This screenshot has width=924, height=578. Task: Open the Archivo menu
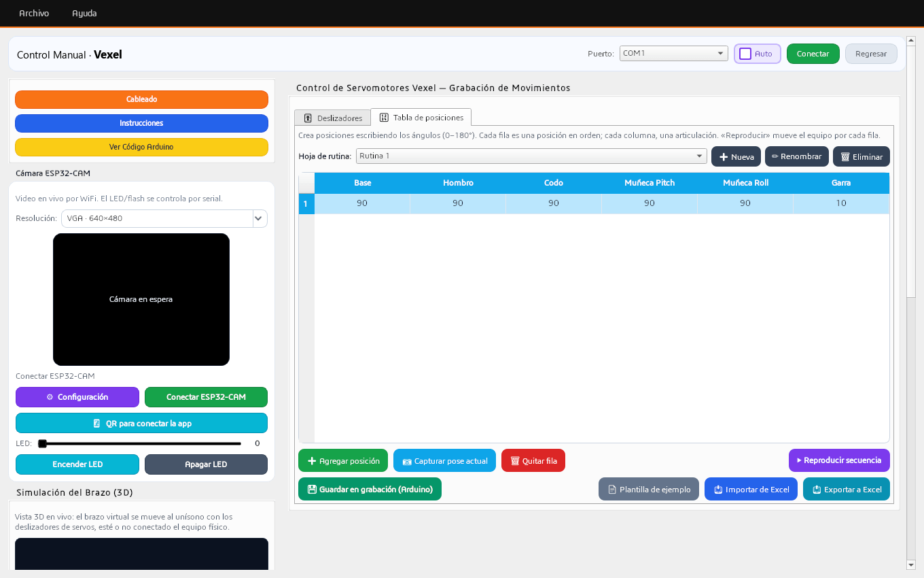coord(34,13)
